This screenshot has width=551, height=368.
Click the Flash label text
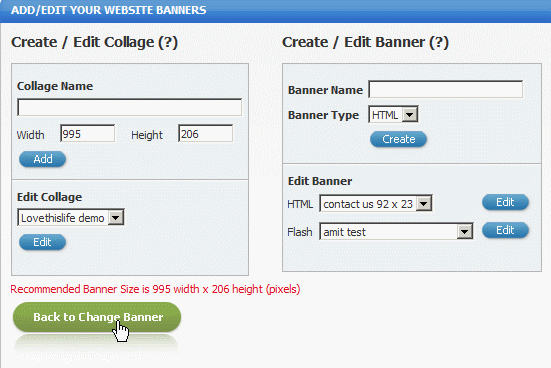[x=300, y=232]
